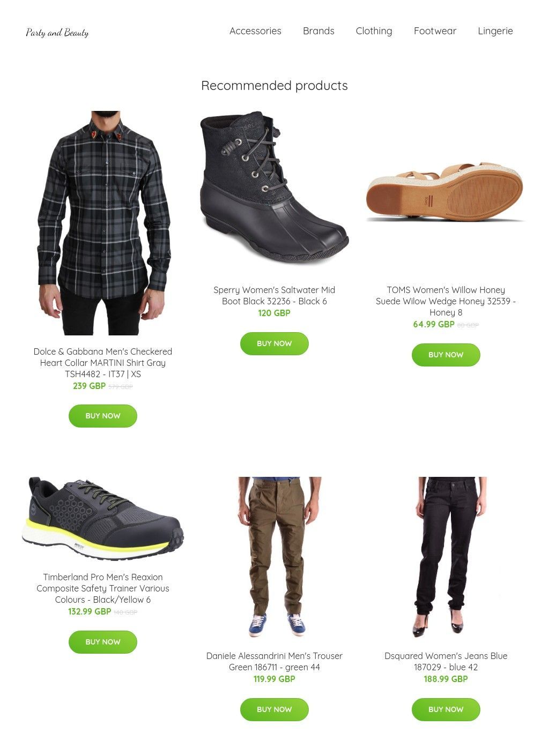Buy the Daniele Alessandrini trousers
Screen dimensions: 549x756
point(274,709)
